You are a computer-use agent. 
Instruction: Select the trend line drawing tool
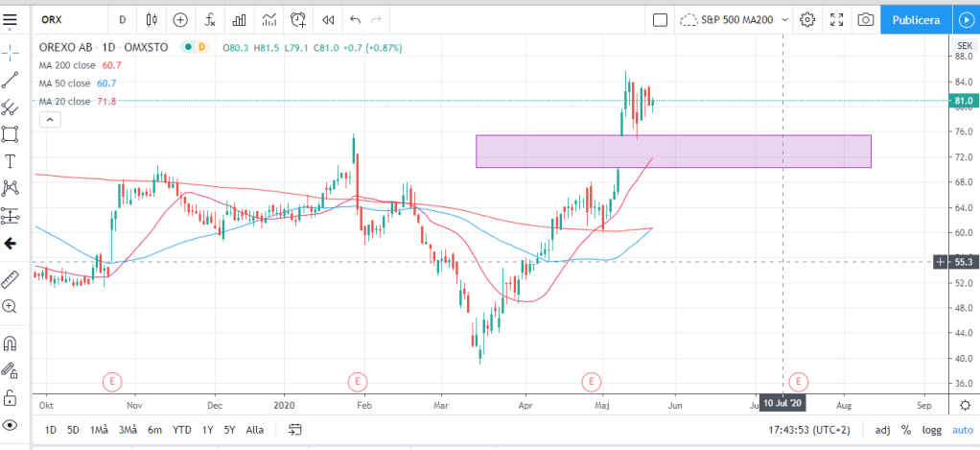point(11,80)
